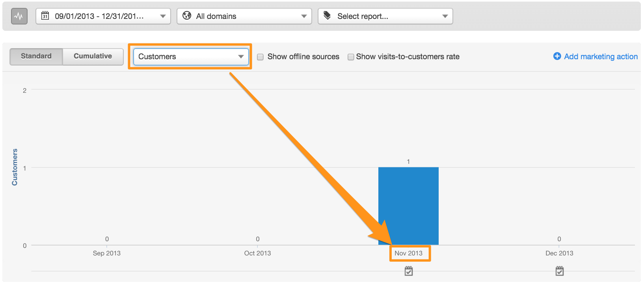Click the blue plus icon for marketing action

(557, 56)
